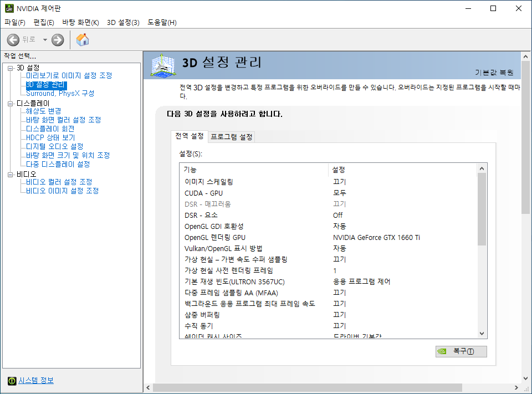Select 백그라운드 응용 프로그램 최대 프레임 속도 row

pyautogui.click(x=328, y=304)
